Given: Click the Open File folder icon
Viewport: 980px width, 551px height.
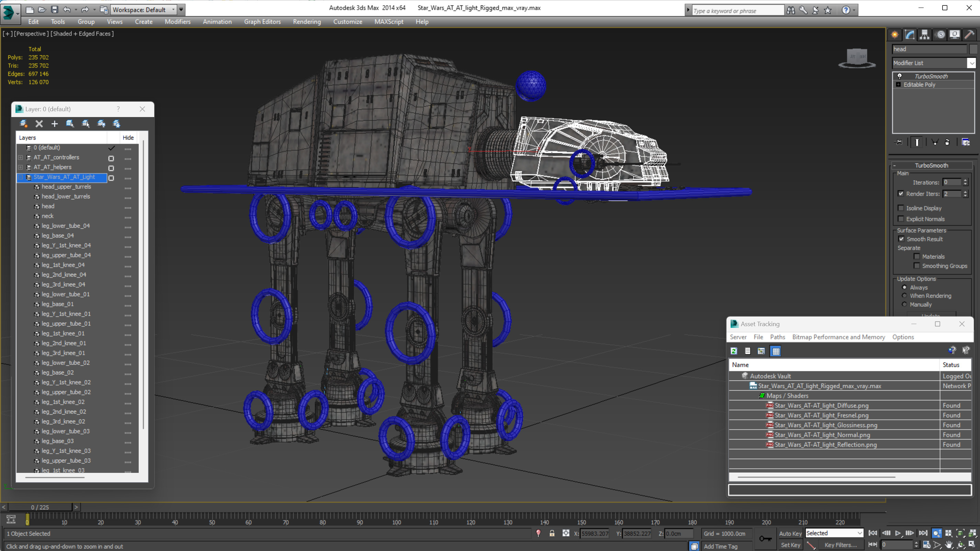Looking at the screenshot, I should click(x=42, y=10).
